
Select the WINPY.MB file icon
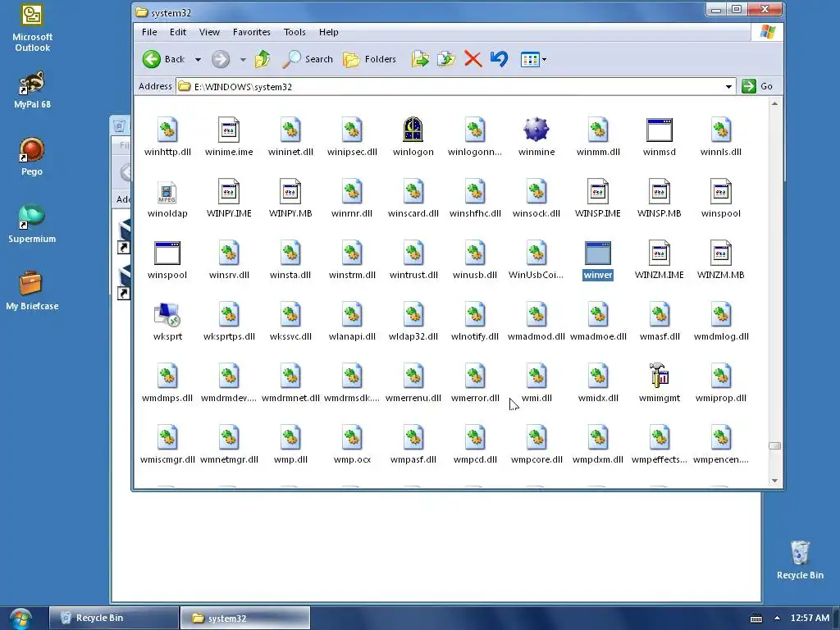pos(290,192)
